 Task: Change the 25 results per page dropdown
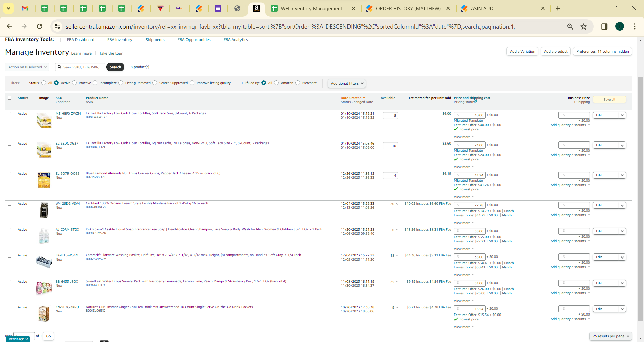pos(610,336)
